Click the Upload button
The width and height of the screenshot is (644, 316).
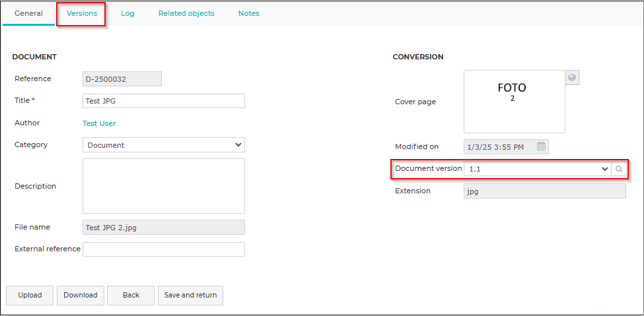tap(30, 296)
